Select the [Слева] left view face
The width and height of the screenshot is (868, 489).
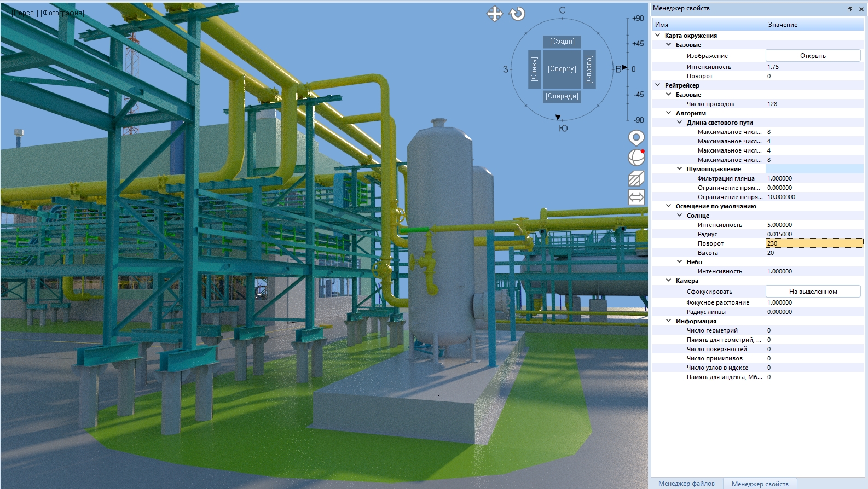(x=534, y=69)
